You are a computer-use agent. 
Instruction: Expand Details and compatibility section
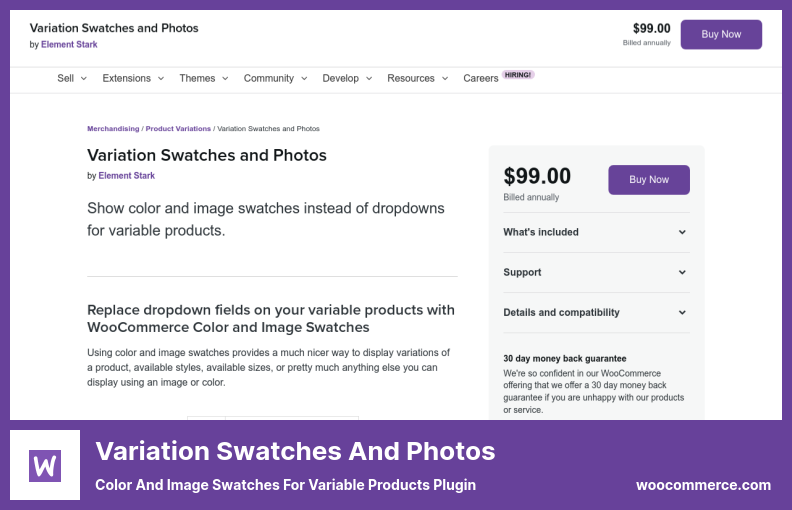(x=596, y=313)
